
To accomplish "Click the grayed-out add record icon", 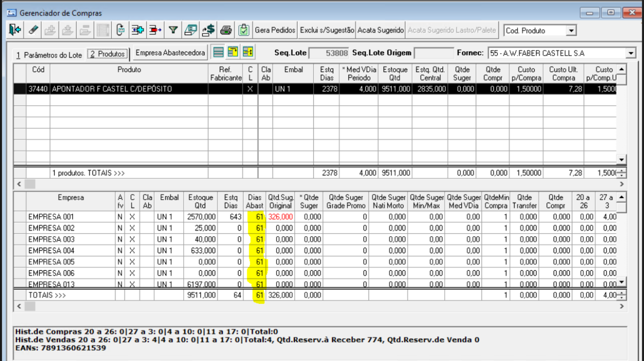I will (x=50, y=30).
